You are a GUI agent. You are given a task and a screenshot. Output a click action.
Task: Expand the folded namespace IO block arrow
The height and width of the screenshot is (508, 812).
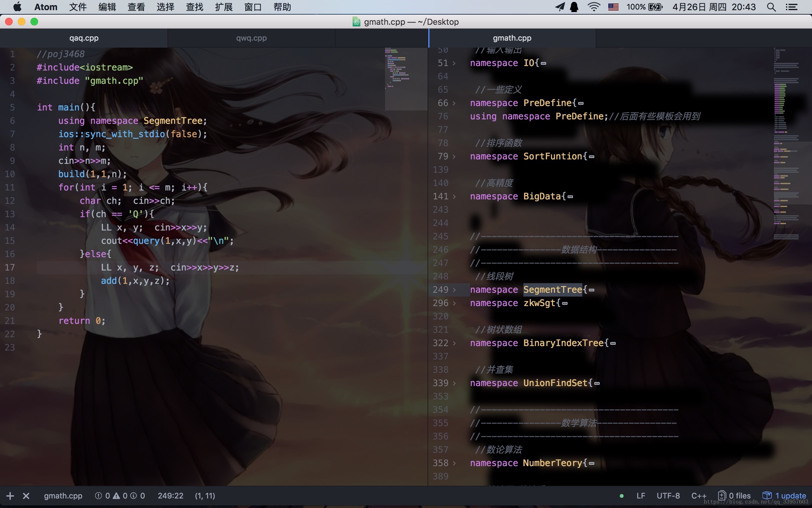(x=454, y=63)
